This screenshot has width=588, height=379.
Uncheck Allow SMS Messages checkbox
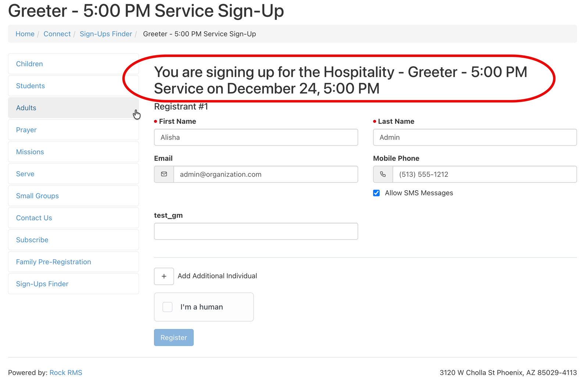[376, 193]
